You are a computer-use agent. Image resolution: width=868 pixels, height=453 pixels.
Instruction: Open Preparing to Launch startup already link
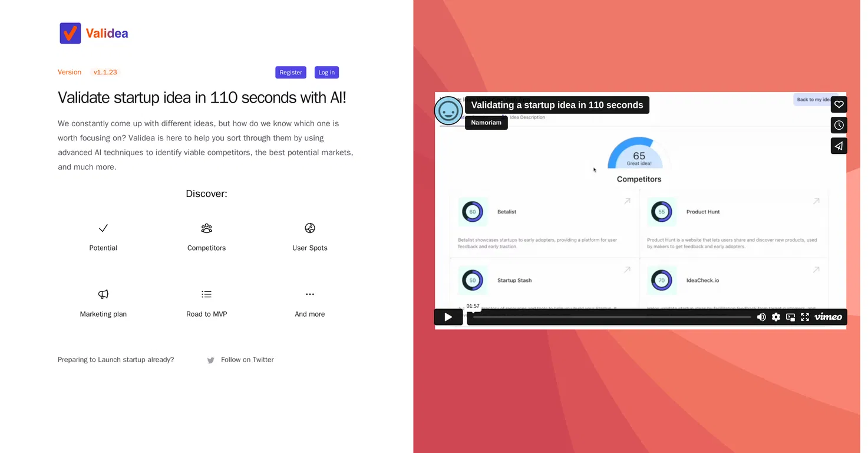coord(116,360)
